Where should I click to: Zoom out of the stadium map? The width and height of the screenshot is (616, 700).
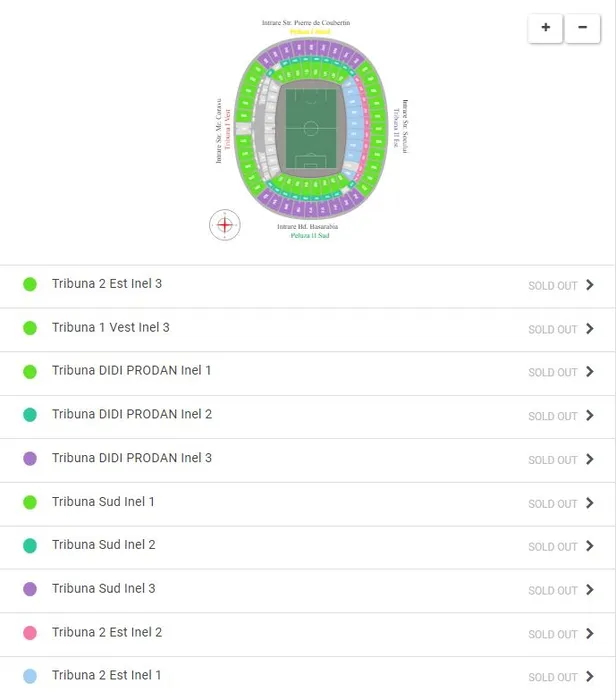(582, 28)
